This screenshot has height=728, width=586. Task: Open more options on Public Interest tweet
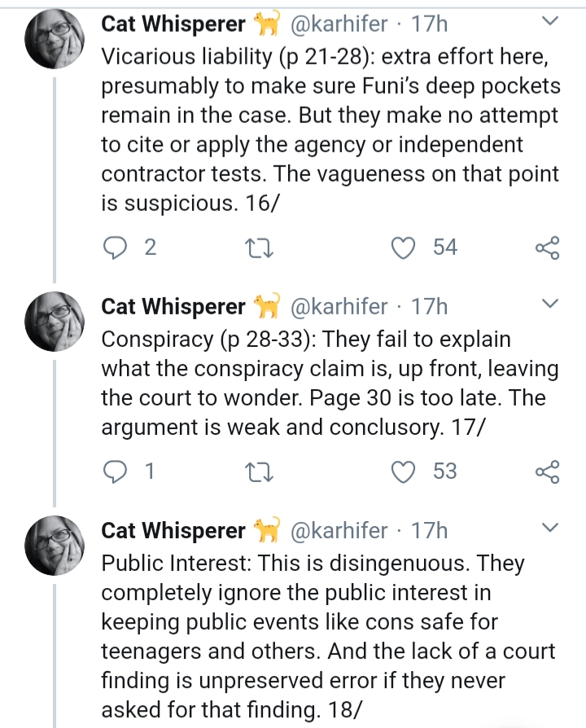pyautogui.click(x=550, y=528)
